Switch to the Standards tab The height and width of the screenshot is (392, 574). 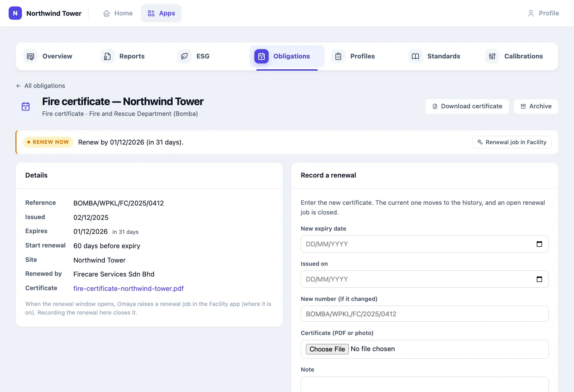pyautogui.click(x=441, y=56)
